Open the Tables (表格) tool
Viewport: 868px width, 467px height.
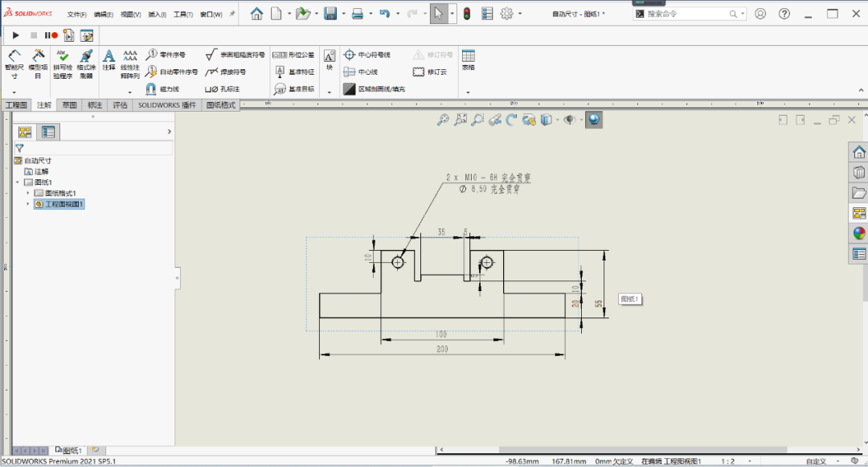coord(469,59)
